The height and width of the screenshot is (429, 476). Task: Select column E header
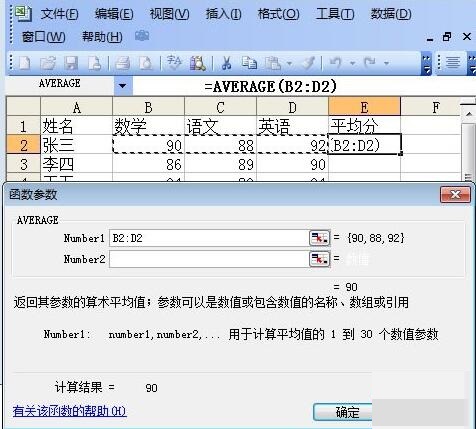point(364,107)
